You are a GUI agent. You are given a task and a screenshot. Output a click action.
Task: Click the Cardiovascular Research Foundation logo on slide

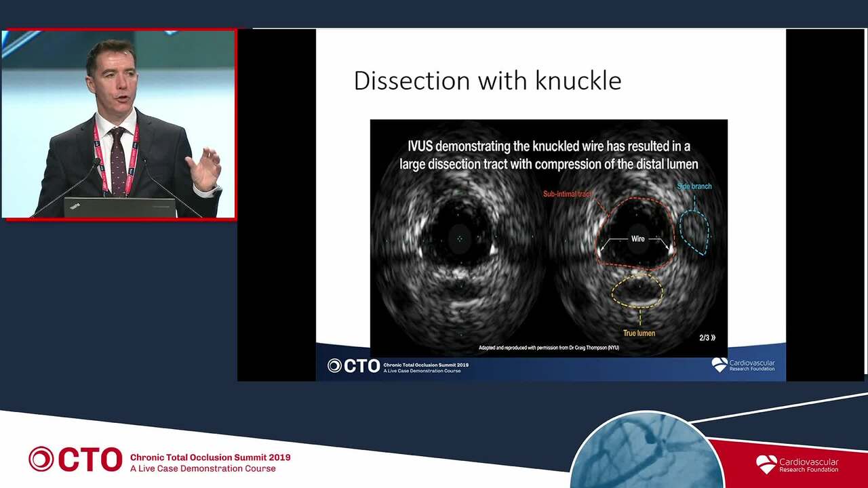coord(743,365)
